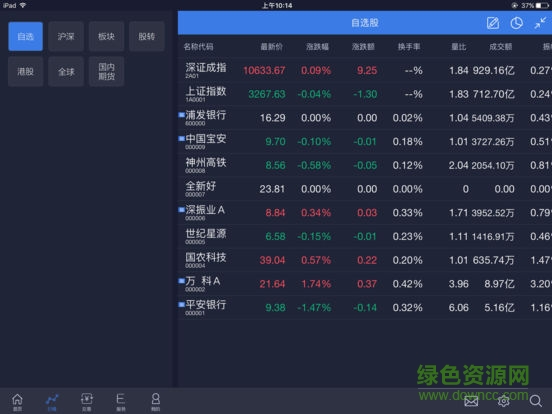Tap the 712.70亿 turnover value
552x414 pixels.
point(494,94)
